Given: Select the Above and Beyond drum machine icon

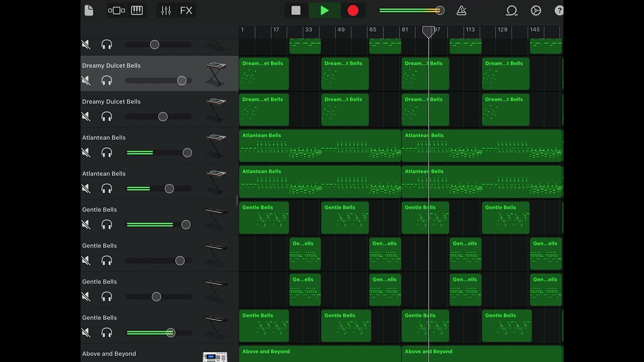Looking at the screenshot, I should pos(215,356).
